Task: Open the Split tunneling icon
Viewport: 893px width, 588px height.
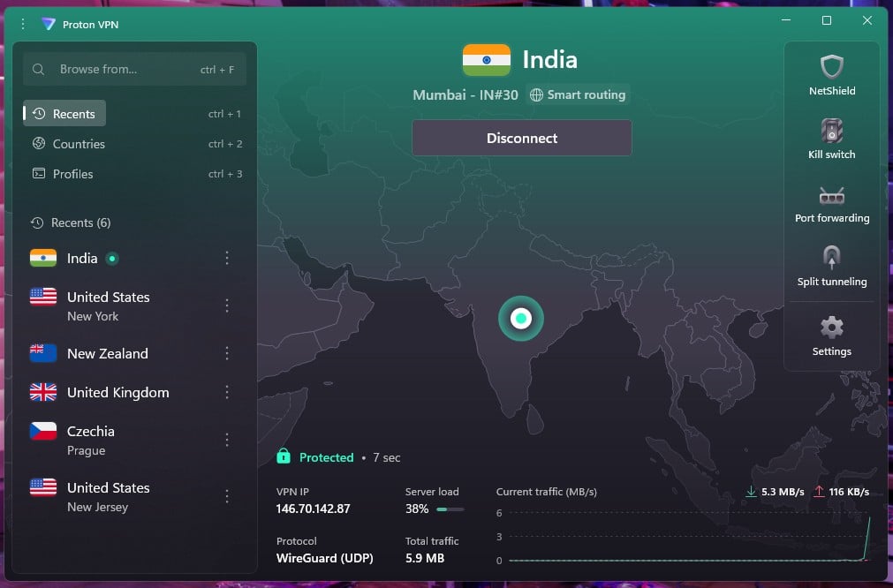Action: 831,258
